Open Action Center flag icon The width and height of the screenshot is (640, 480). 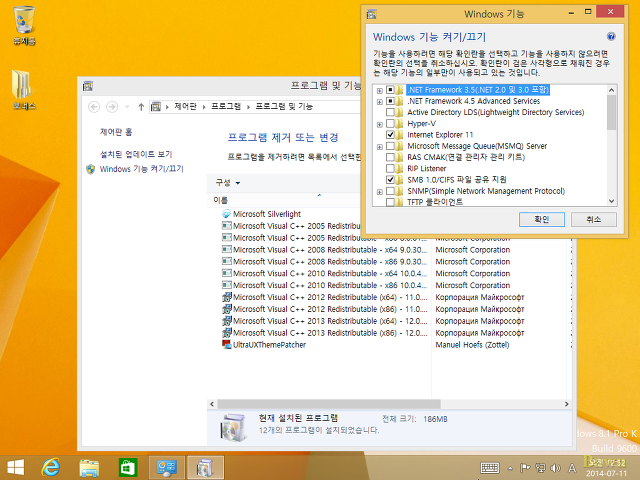tap(525, 468)
